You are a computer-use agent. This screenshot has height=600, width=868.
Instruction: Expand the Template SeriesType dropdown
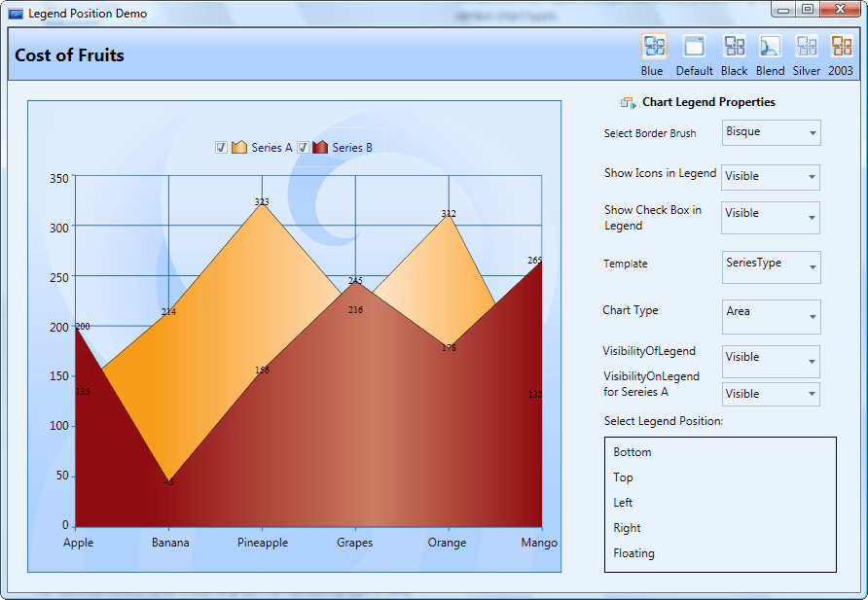pos(771,267)
